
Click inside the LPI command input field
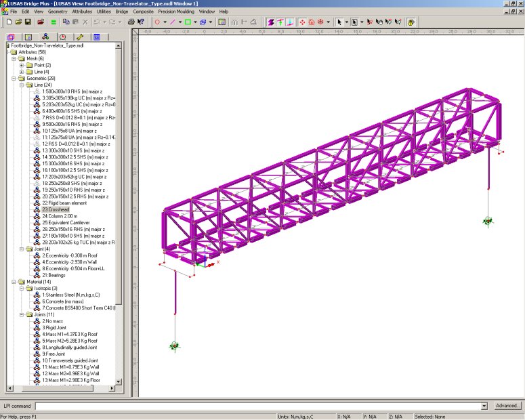tap(257, 406)
